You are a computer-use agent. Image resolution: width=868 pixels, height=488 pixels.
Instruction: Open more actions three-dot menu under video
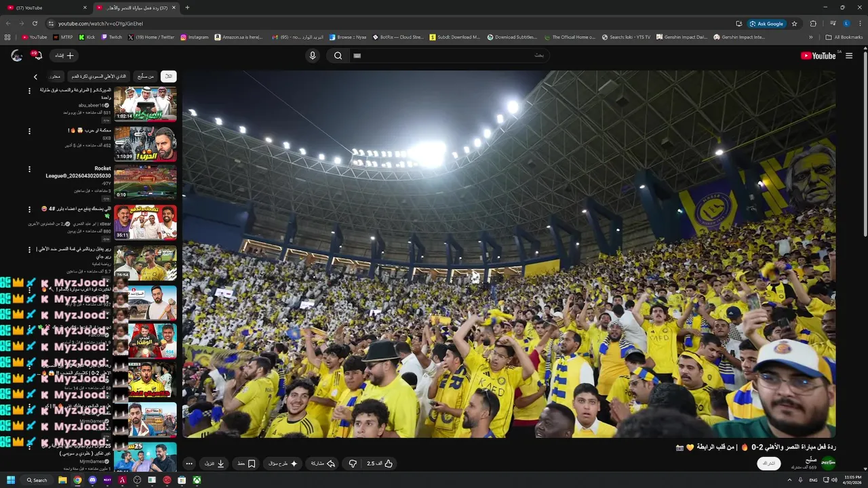(189, 464)
